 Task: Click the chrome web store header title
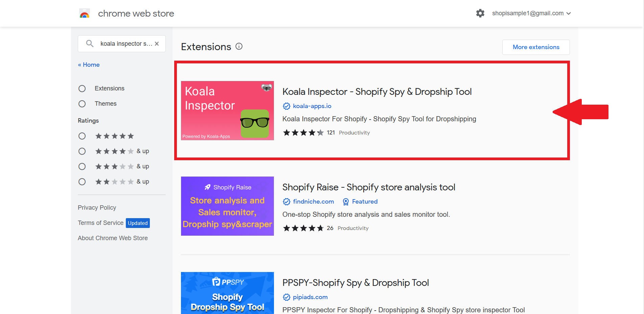tap(136, 14)
